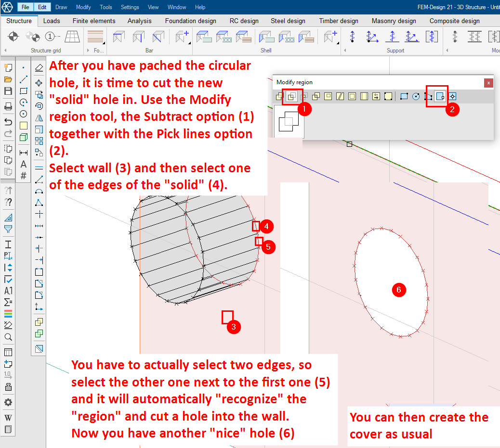
Task: Click the first point support icon in Support group
Action: click(352, 37)
